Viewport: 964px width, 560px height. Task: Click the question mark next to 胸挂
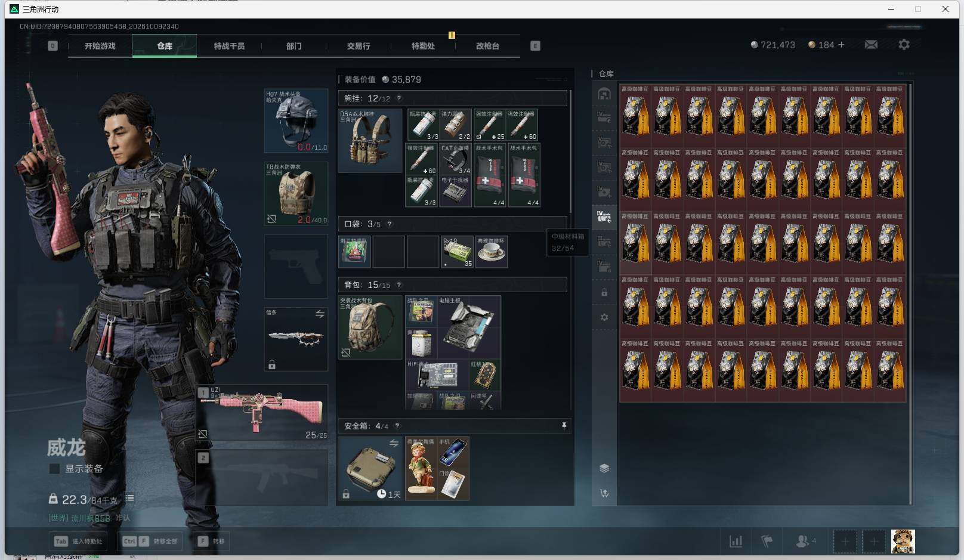pos(399,98)
